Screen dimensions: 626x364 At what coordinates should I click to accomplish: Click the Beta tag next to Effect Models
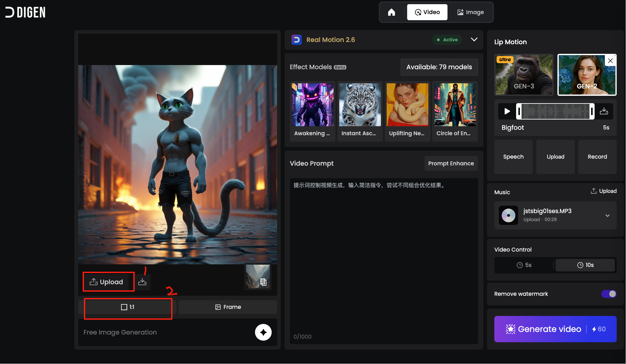tap(340, 67)
